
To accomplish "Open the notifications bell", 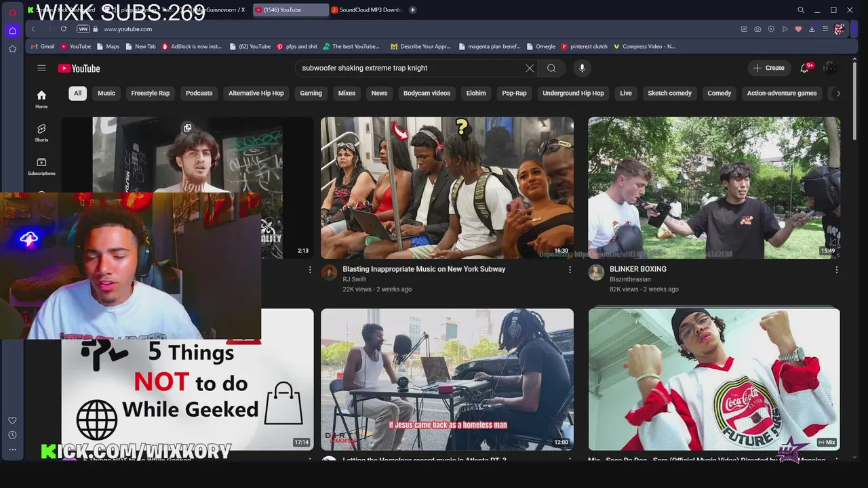I will [804, 68].
